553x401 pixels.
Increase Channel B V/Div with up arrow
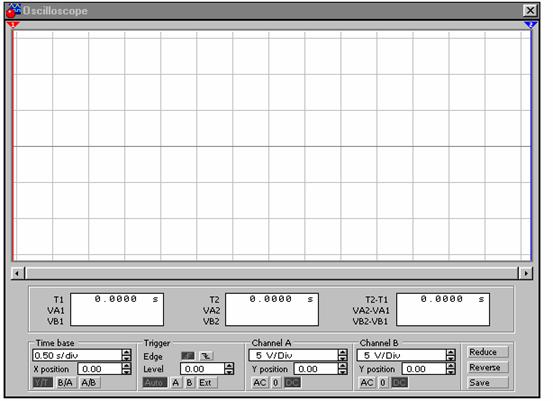coord(451,352)
